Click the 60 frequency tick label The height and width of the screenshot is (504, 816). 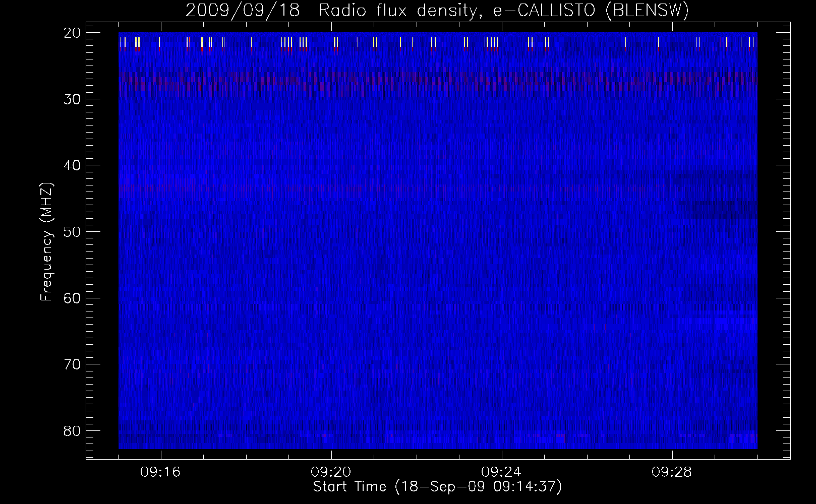pyautogui.click(x=73, y=298)
